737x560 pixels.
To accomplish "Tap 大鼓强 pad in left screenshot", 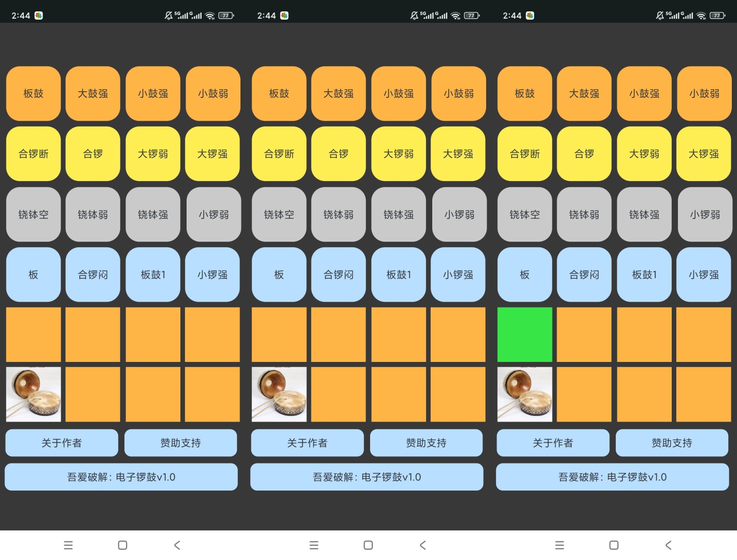I will coord(93,93).
